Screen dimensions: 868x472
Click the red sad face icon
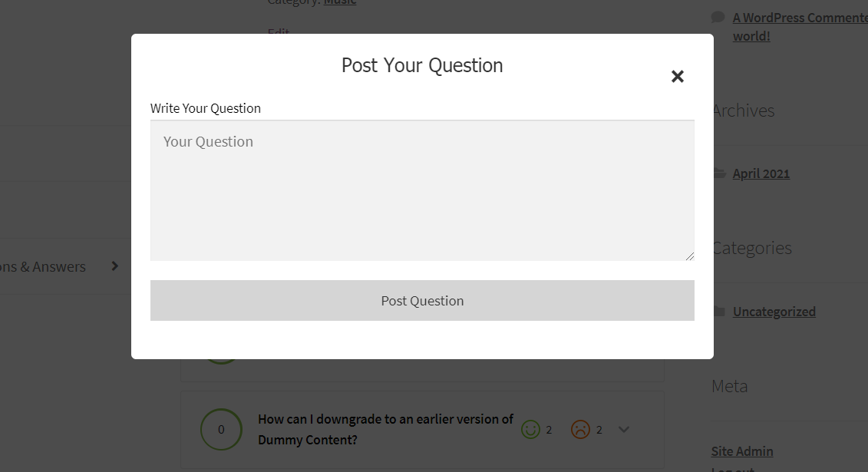point(581,430)
